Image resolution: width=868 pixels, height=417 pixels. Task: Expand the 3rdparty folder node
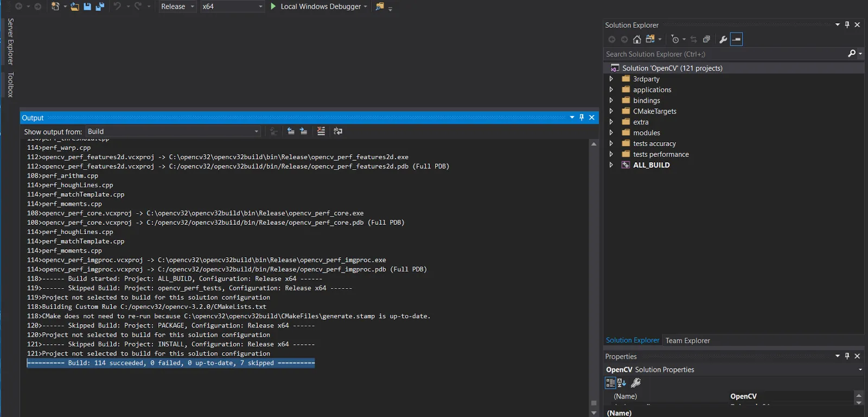tap(611, 79)
